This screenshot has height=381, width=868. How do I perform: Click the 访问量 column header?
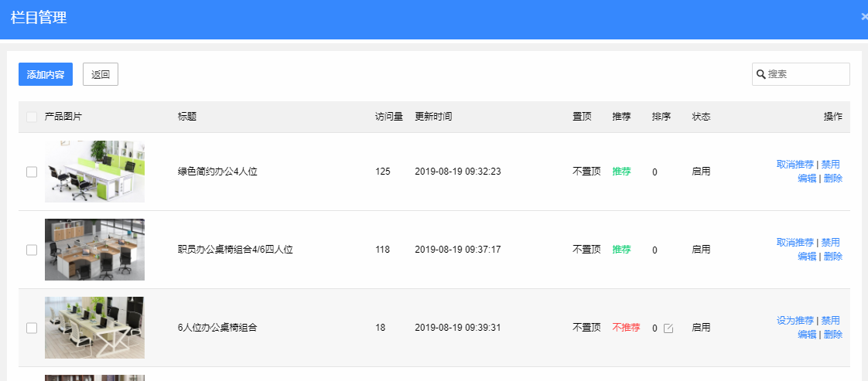click(x=389, y=117)
